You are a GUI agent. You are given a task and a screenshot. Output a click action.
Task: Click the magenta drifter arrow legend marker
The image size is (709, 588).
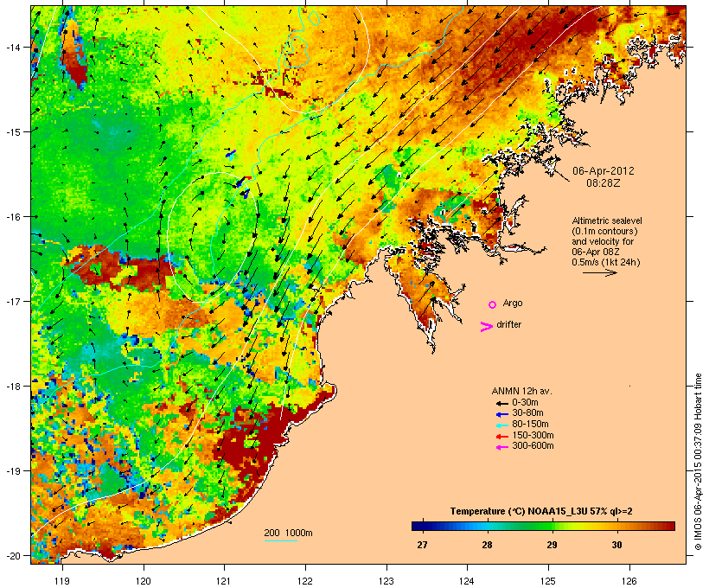tap(486, 327)
